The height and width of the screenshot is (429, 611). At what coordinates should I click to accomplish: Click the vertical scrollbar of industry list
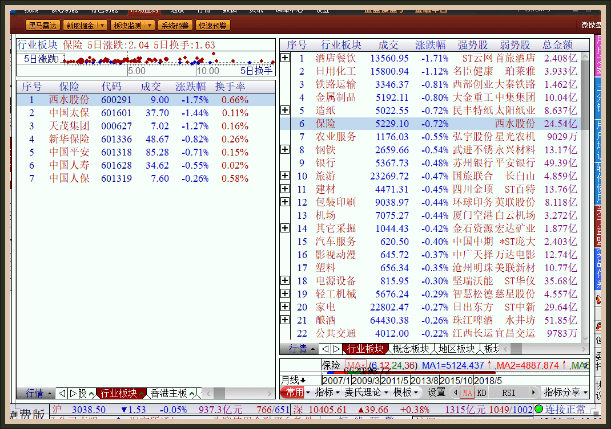585,197
